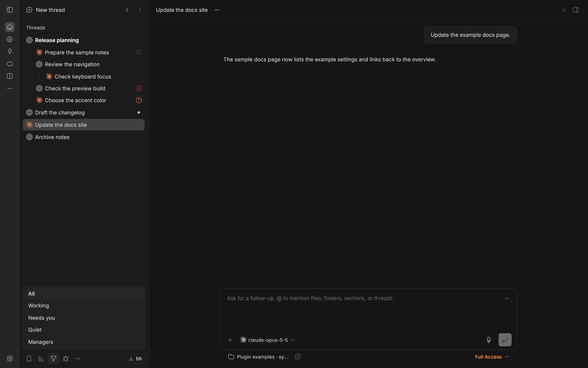
Task: Choose the All filter option
Action: [84, 294]
